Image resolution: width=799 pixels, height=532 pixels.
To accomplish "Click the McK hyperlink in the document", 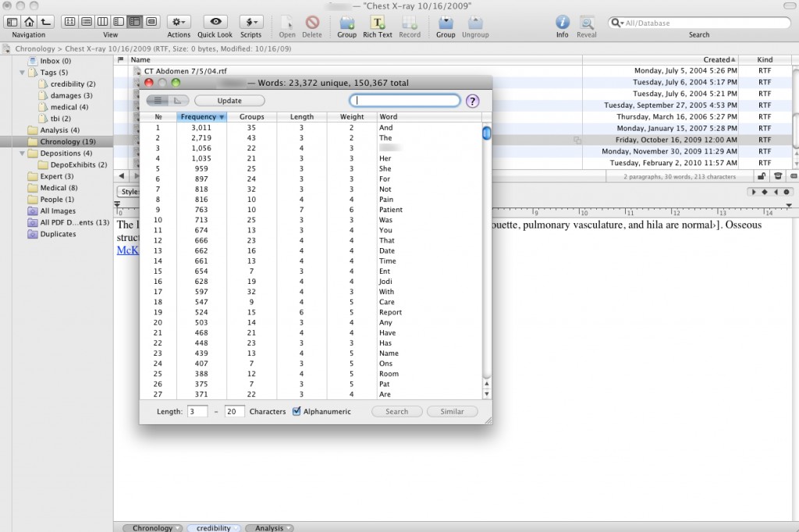I will (x=128, y=250).
